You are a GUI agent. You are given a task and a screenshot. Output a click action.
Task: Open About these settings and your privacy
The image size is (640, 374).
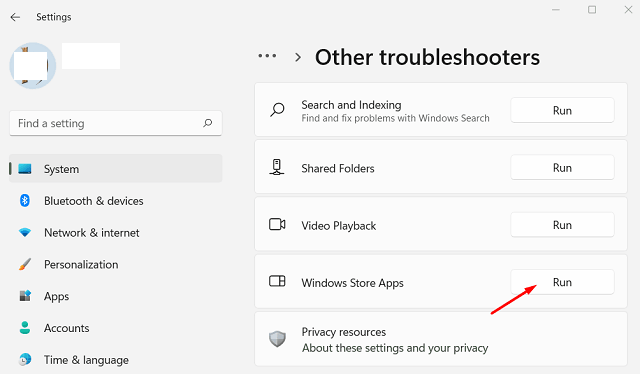coord(395,348)
